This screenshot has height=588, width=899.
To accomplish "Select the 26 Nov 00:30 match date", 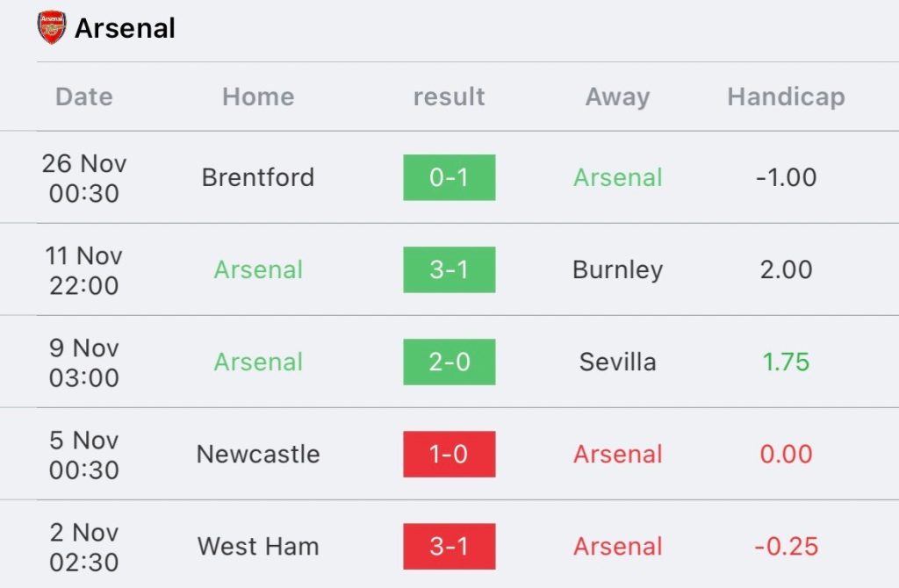I will coord(84,178).
